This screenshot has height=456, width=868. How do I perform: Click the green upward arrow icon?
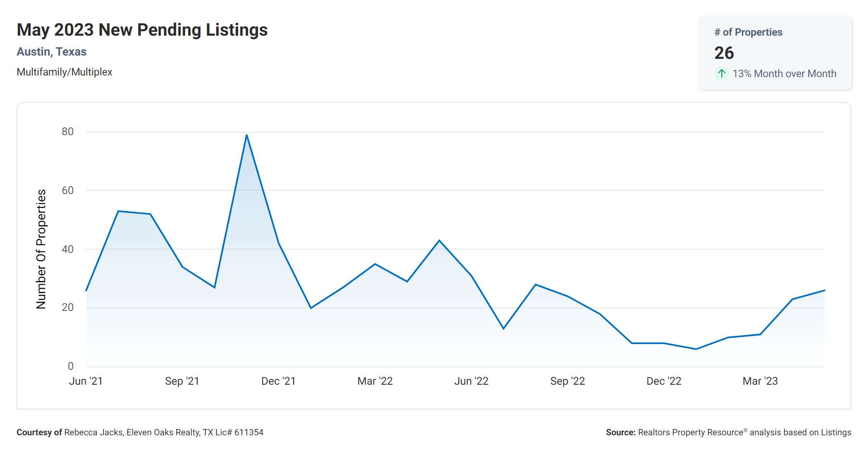point(721,74)
